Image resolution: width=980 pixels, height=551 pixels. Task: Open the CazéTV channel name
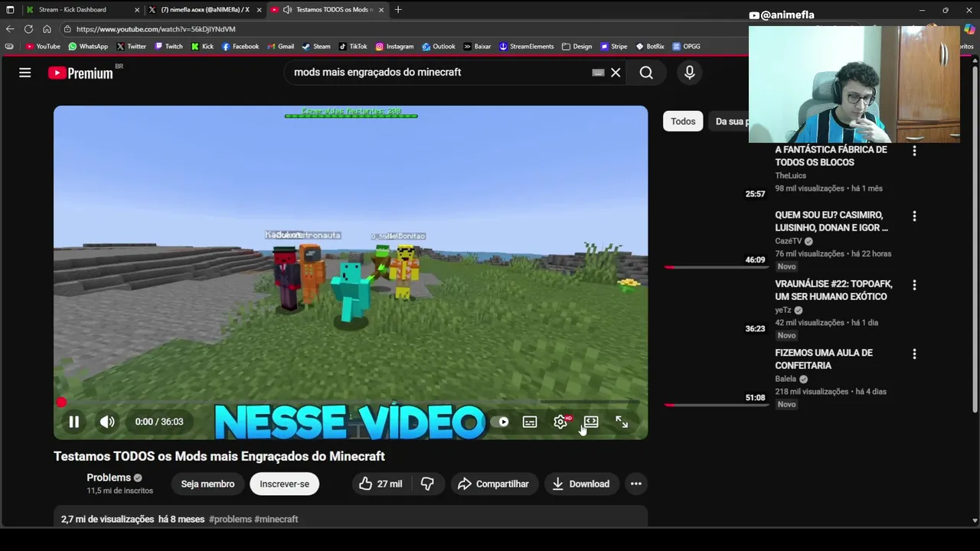[x=789, y=241]
